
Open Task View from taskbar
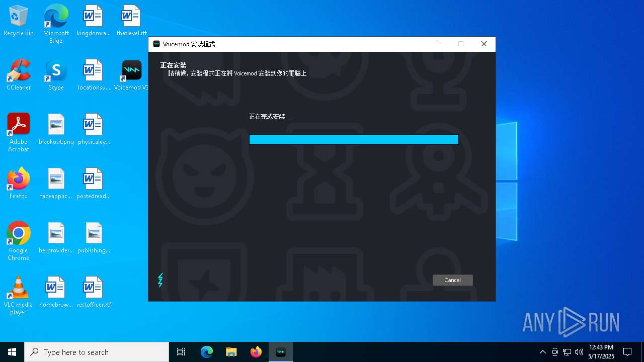coord(181,352)
